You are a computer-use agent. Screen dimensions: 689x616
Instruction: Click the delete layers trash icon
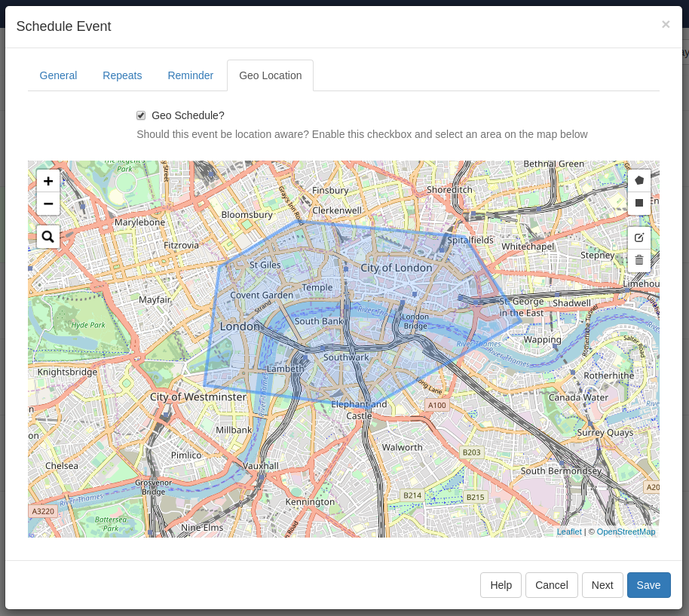[639, 260]
